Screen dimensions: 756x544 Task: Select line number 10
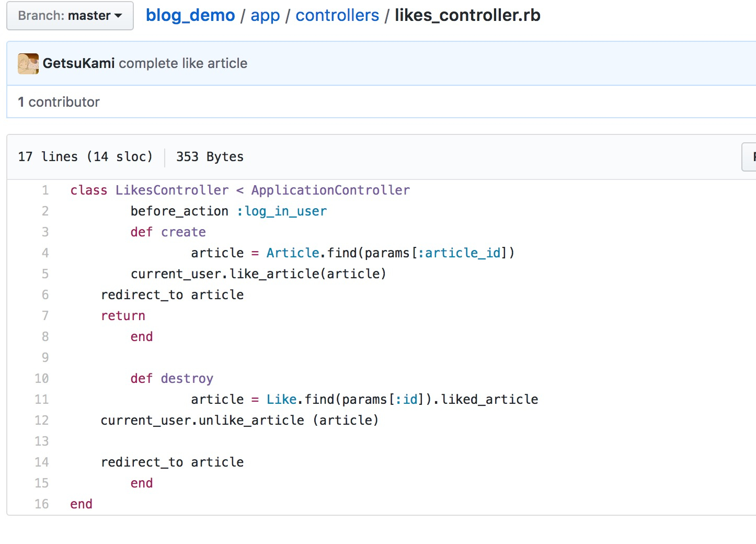(x=42, y=378)
